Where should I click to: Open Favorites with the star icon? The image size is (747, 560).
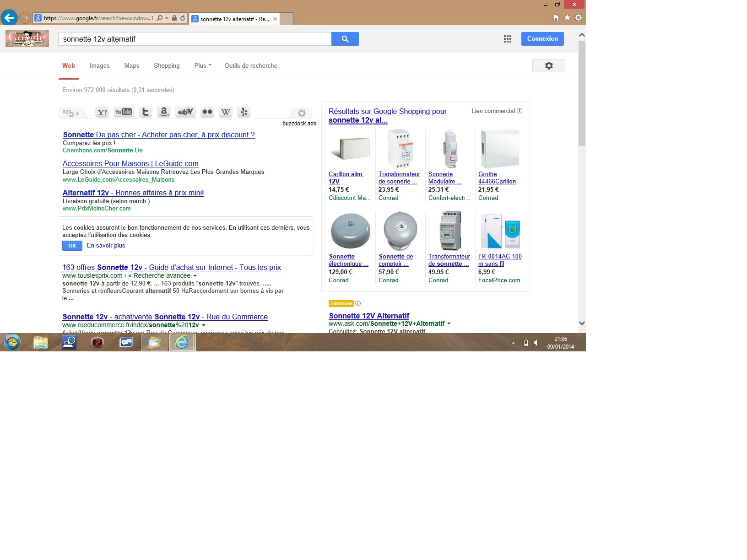[567, 18]
